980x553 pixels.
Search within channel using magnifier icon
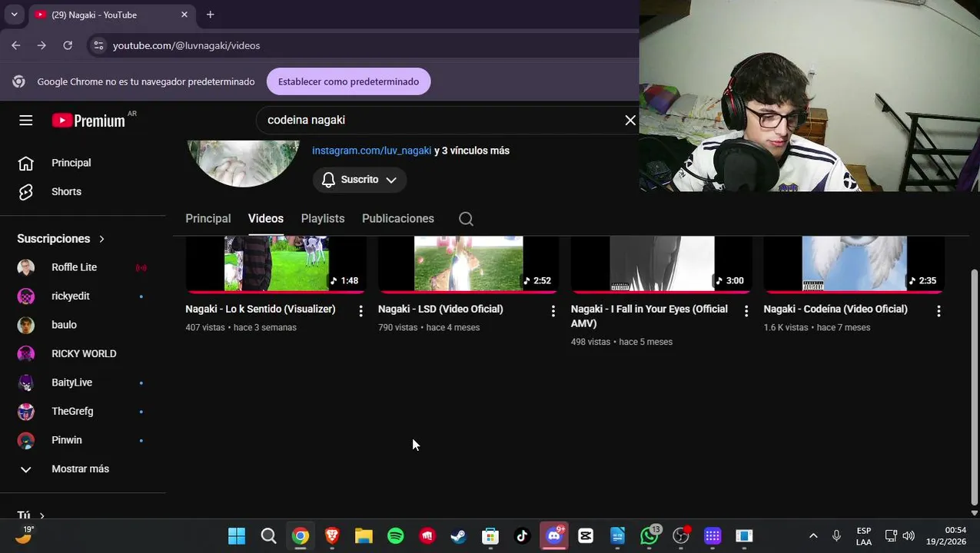466,219
